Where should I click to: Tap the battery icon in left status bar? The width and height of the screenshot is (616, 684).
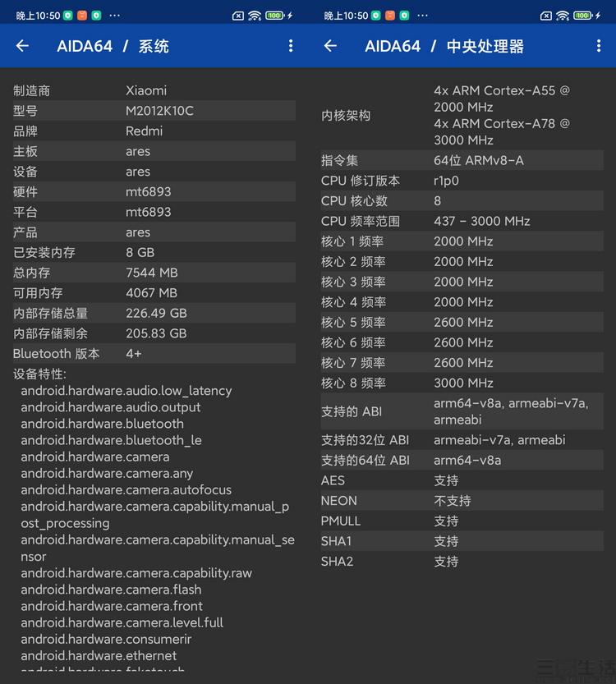(275, 16)
